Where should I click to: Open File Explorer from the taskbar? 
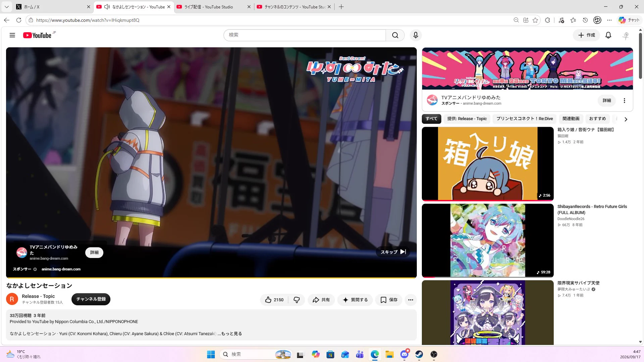pos(389,354)
